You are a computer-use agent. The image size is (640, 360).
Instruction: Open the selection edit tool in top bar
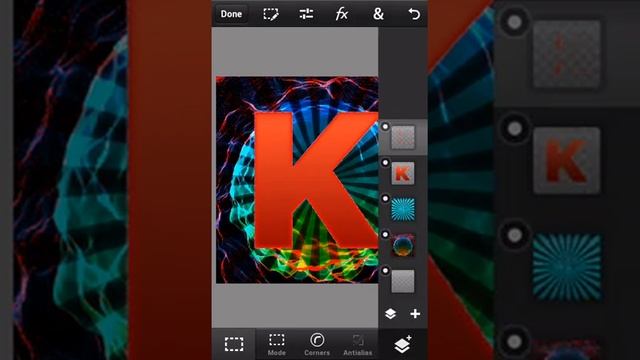271,14
